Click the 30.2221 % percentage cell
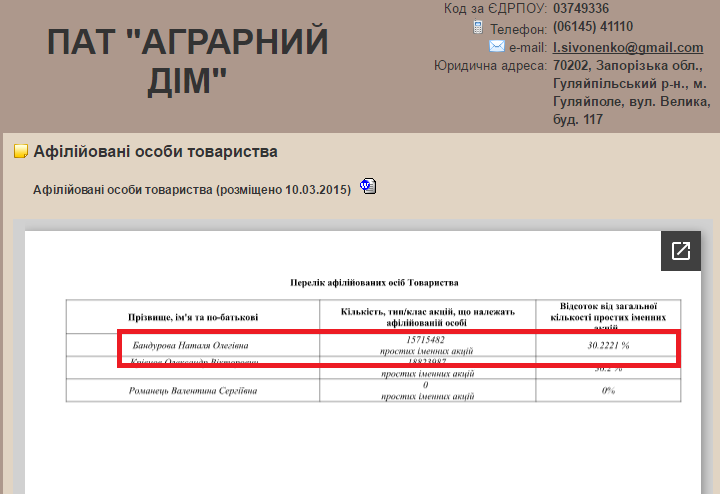Screen dimensions: 720x494 tap(608, 346)
